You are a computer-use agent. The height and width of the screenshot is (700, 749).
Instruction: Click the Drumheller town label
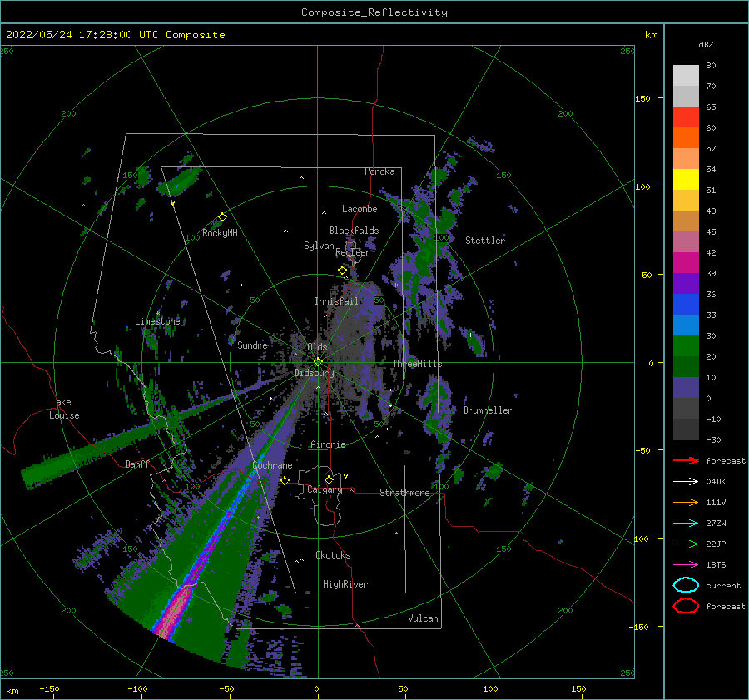[x=488, y=410]
